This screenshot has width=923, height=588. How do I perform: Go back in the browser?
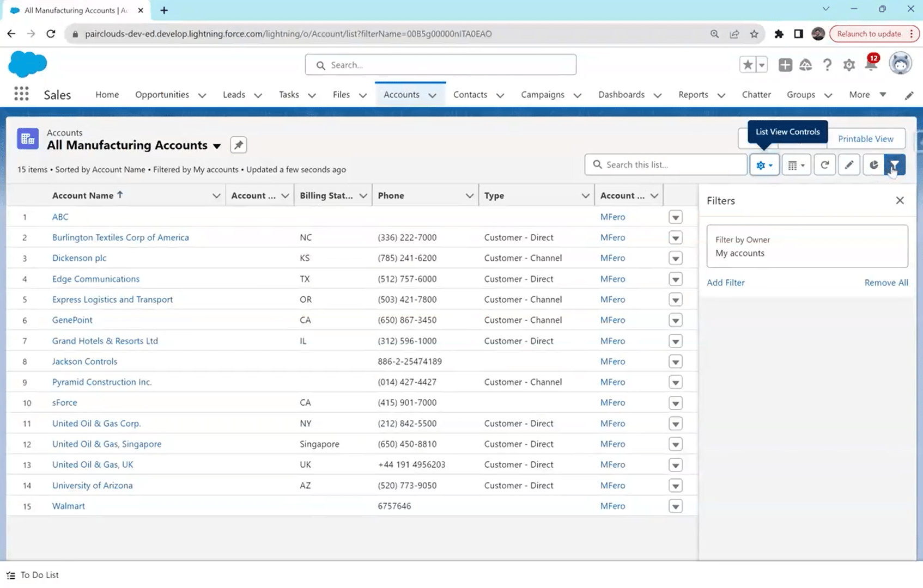click(11, 34)
